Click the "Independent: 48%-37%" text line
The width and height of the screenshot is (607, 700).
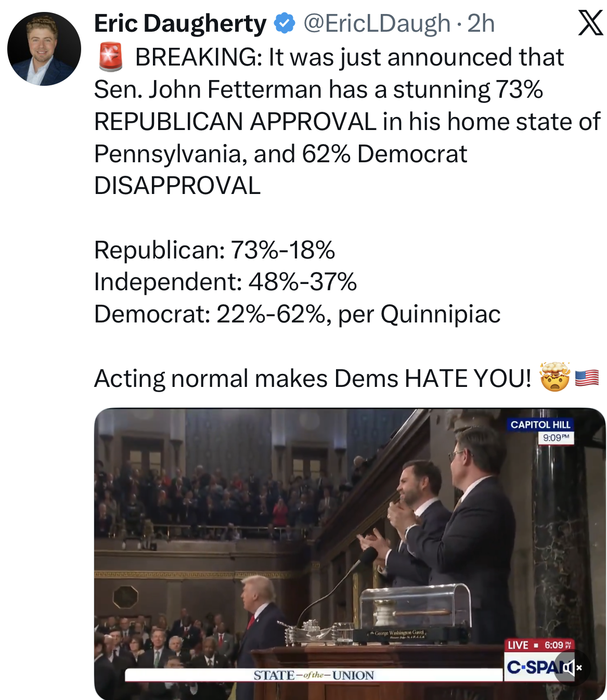[225, 282]
